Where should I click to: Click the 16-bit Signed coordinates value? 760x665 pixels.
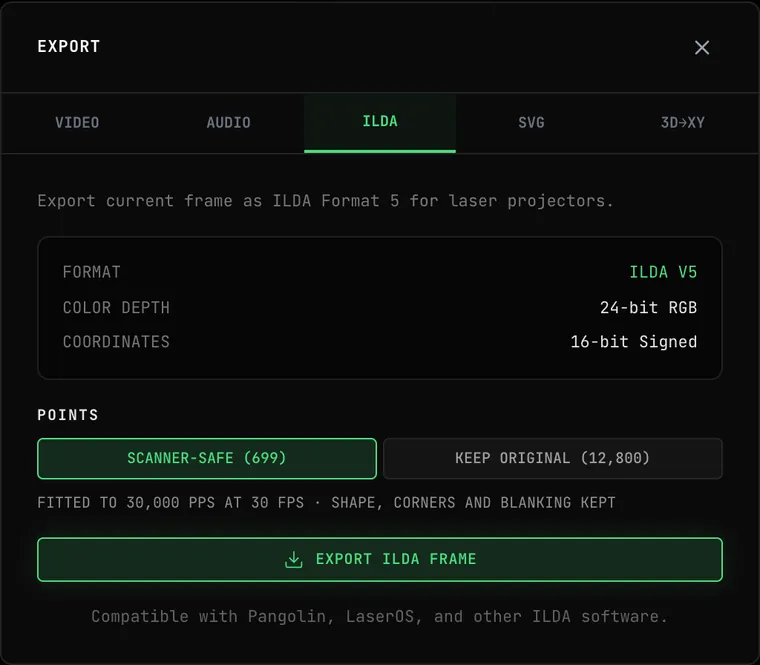633,342
